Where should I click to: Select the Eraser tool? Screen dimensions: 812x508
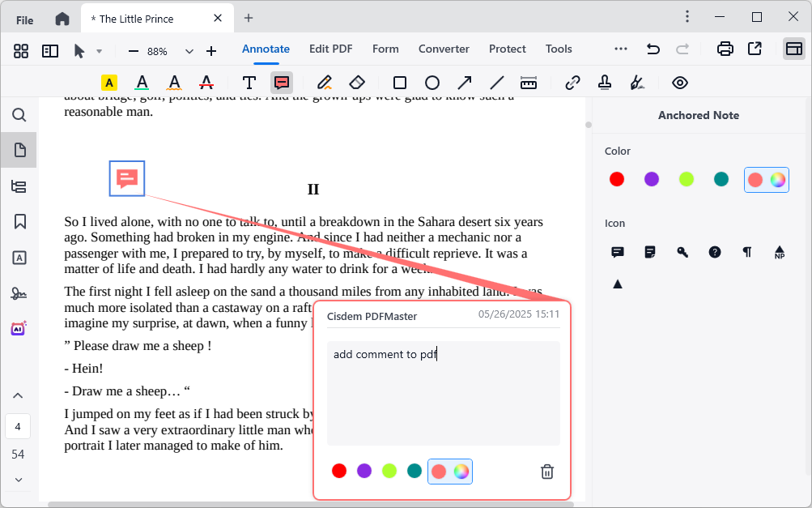[357, 83]
